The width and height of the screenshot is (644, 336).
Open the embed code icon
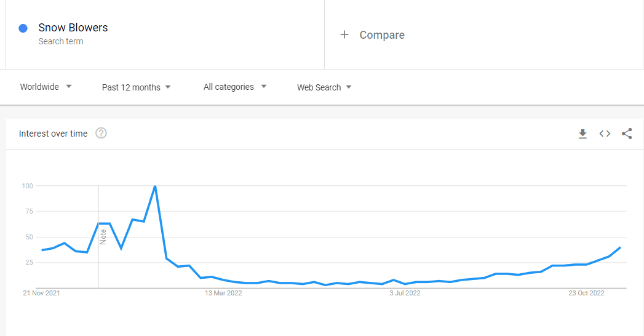(x=605, y=134)
